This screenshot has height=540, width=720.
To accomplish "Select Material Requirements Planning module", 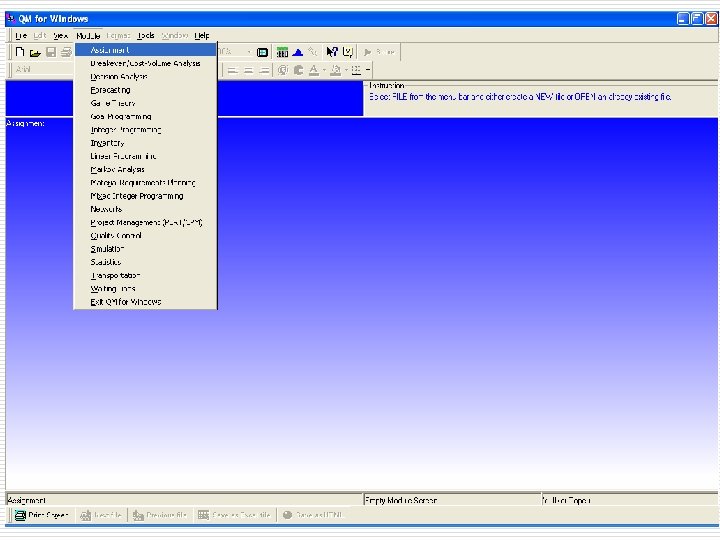I will point(145,183).
